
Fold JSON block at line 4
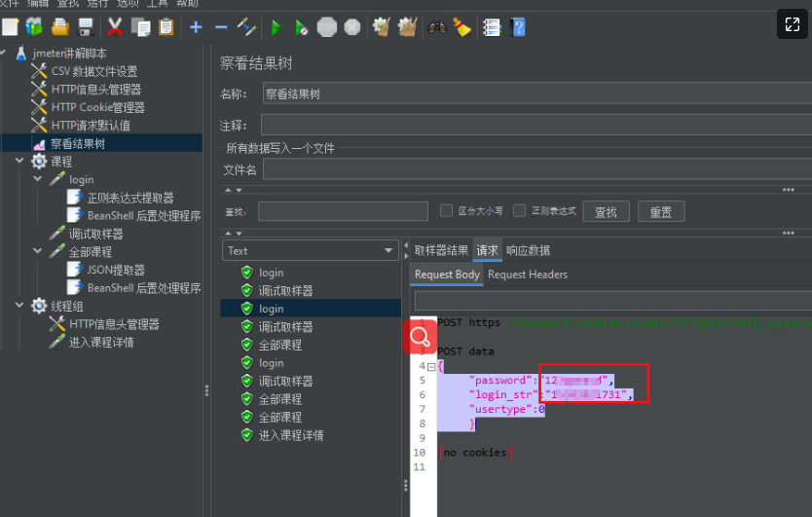(431, 367)
